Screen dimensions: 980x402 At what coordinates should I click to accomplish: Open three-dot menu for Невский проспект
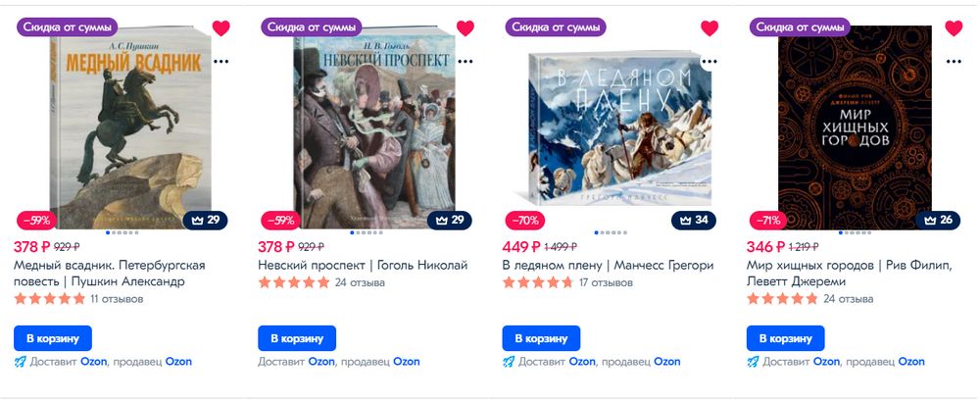click(465, 61)
